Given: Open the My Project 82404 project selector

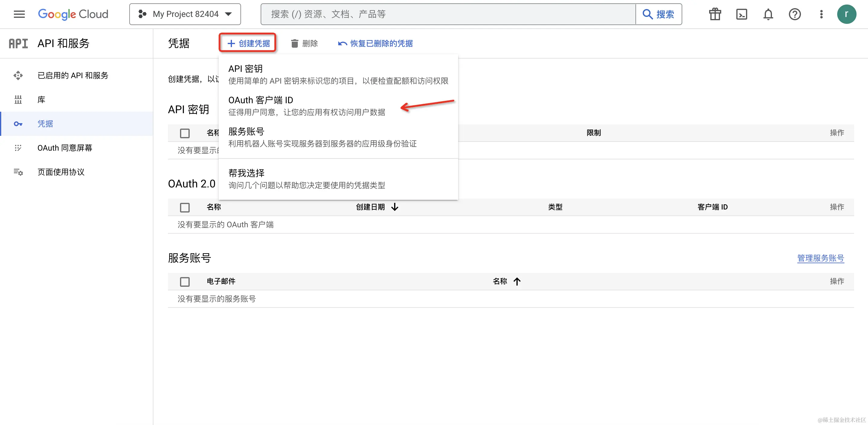Looking at the screenshot, I should pos(185,14).
